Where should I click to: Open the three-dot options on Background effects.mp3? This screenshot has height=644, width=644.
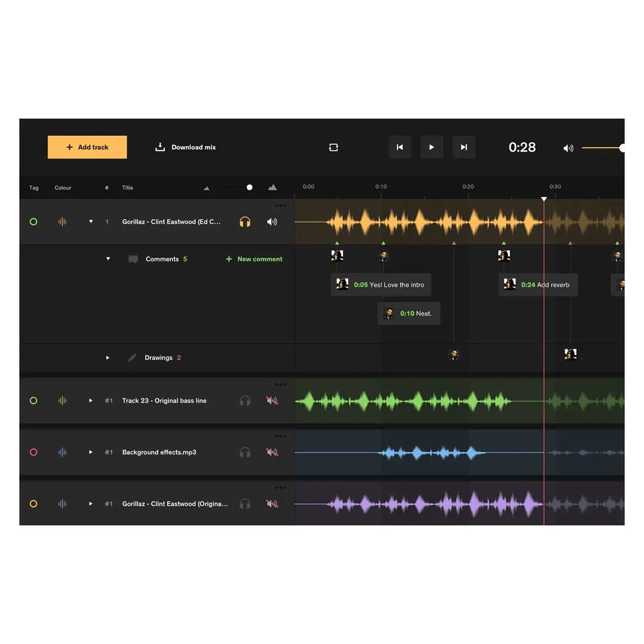(x=281, y=436)
